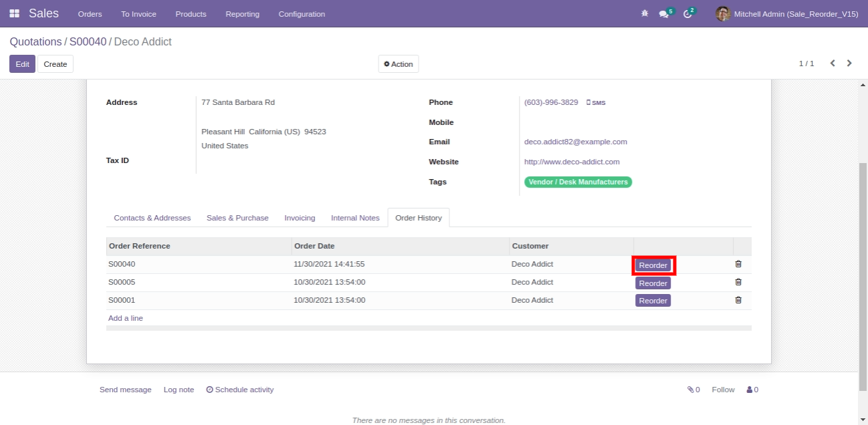
Task: Go to next record arrow
Action: click(849, 63)
